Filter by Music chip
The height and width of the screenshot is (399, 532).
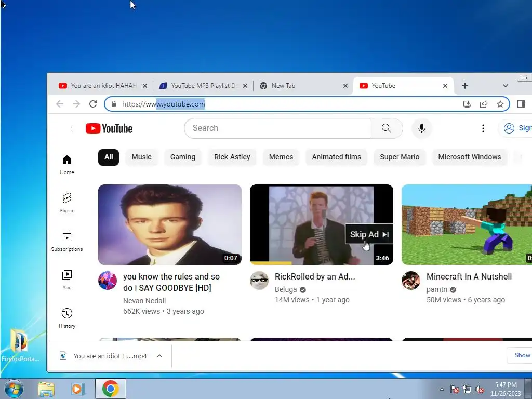[141, 157]
